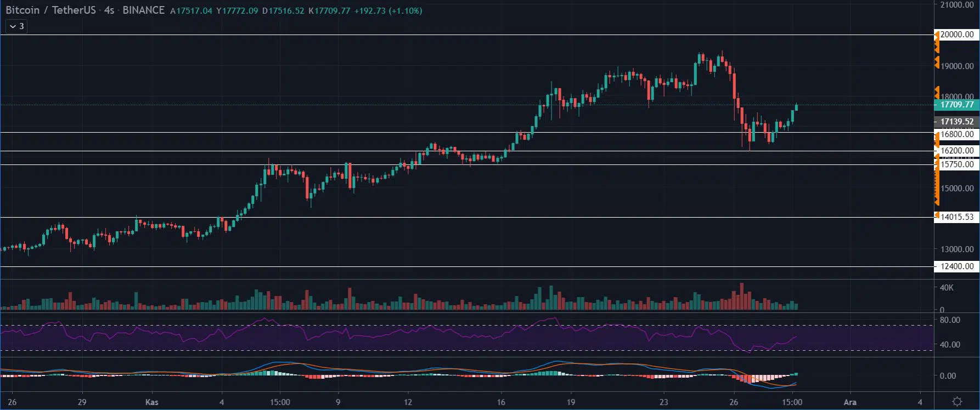
Task: Click the orange alert cluster near 15000.00
Action: click(937, 186)
